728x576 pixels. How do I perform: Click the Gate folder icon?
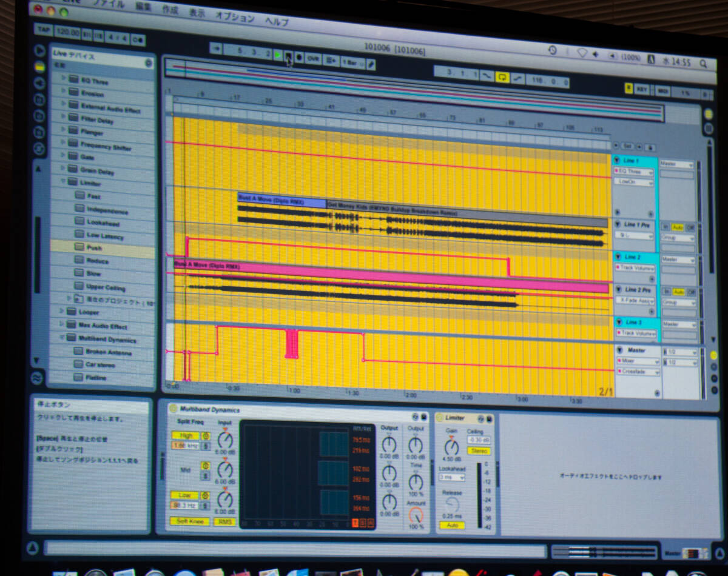pos(73,156)
